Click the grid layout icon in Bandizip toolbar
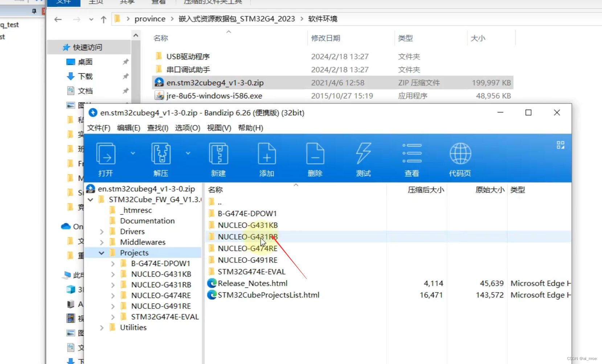The height and width of the screenshot is (364, 602). pos(560,145)
